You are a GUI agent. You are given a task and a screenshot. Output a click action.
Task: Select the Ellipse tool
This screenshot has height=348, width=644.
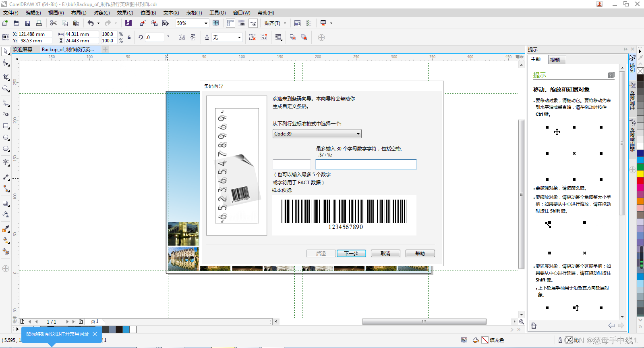(x=6, y=138)
